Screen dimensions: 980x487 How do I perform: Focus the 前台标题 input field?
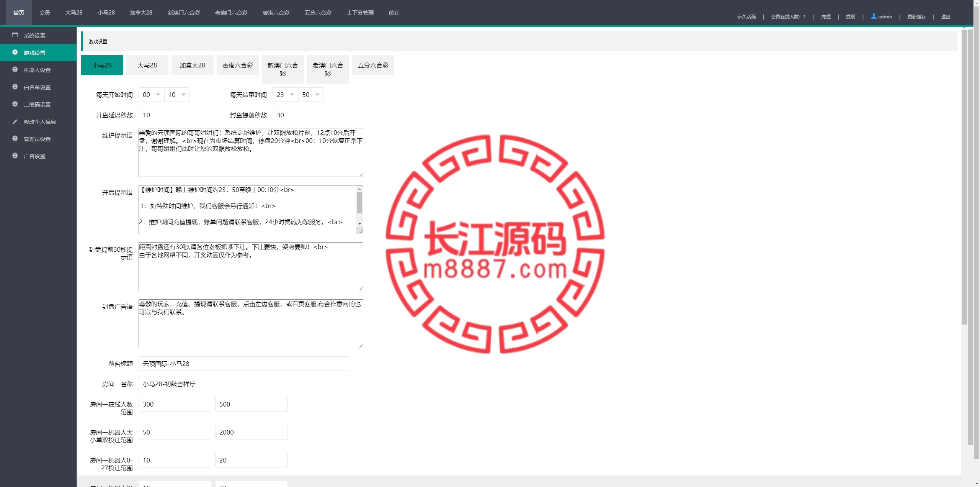click(244, 364)
